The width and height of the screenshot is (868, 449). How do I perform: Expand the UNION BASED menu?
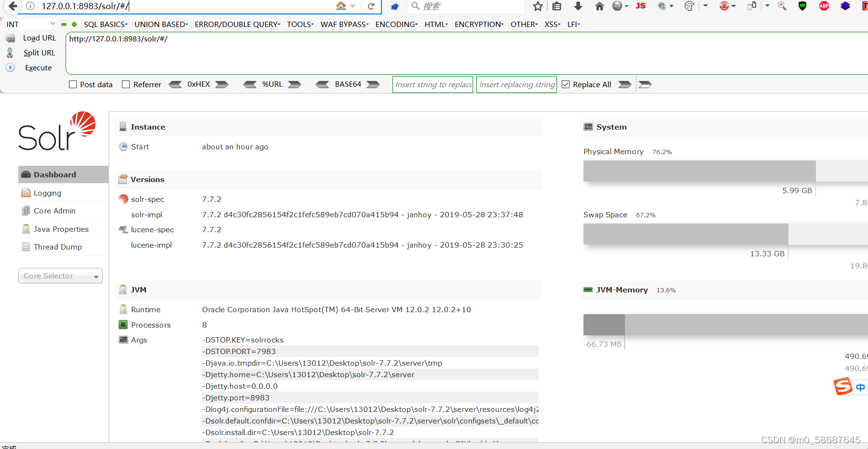pyautogui.click(x=161, y=24)
